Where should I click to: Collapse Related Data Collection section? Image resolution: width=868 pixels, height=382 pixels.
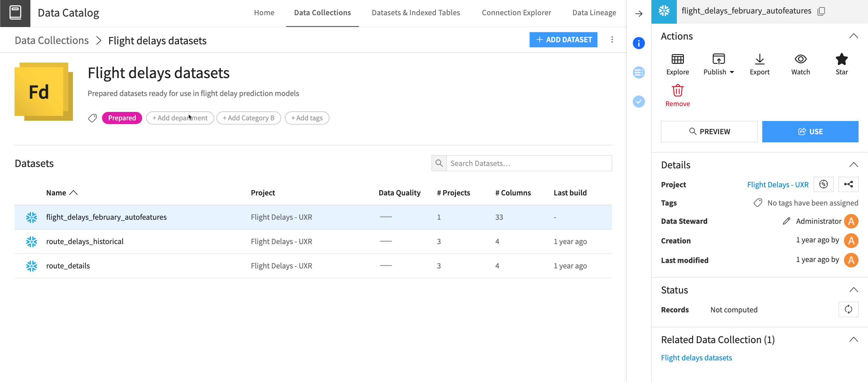click(x=853, y=340)
